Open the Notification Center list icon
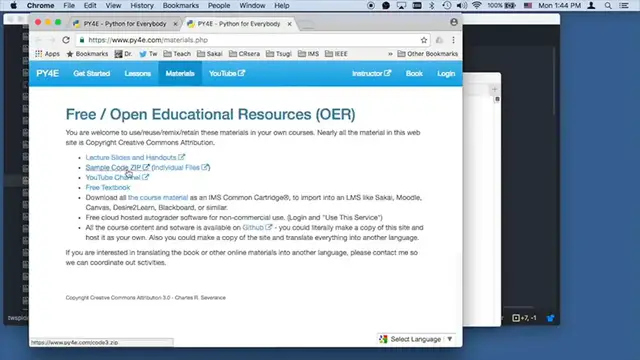Image resolution: width=640 pixels, height=360 pixels. point(624,6)
